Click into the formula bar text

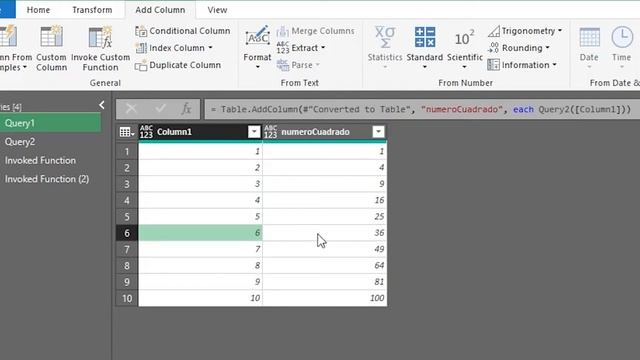tap(422, 109)
